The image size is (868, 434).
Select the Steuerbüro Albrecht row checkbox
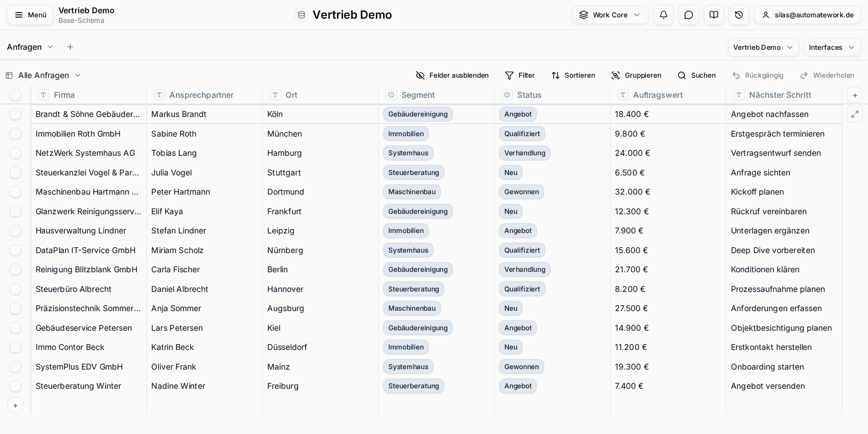coord(16,289)
